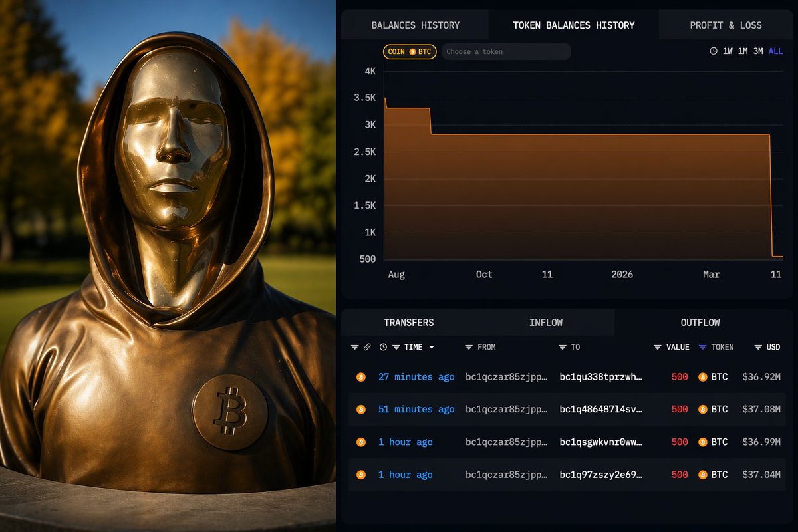Open the 27 minutes ago transaction link
The image size is (798, 532).
[416, 377]
